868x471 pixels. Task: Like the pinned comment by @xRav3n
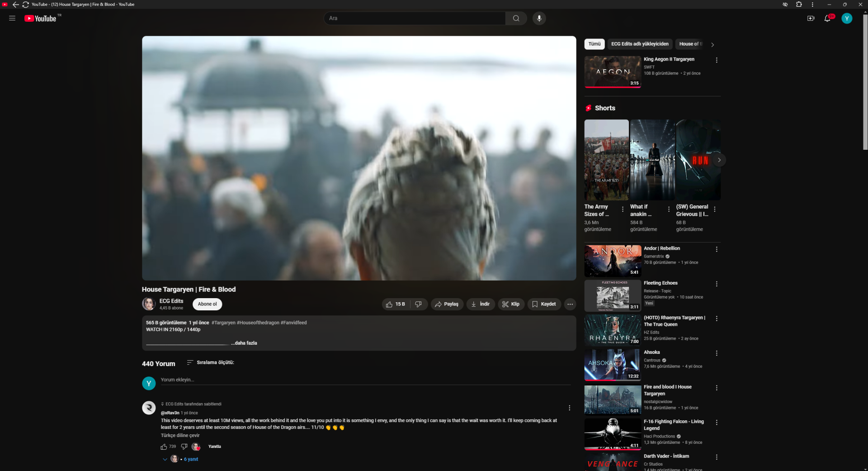pos(164,447)
